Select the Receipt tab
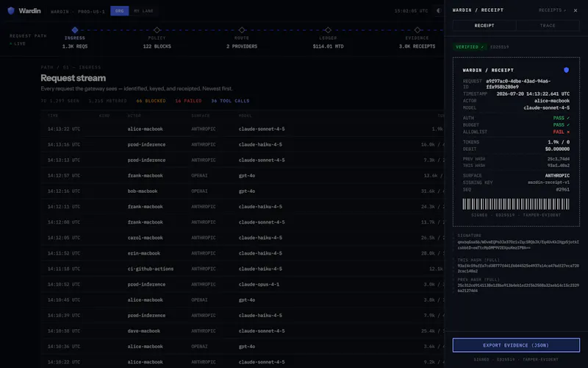Screen dimensions: 588x368 484,26
